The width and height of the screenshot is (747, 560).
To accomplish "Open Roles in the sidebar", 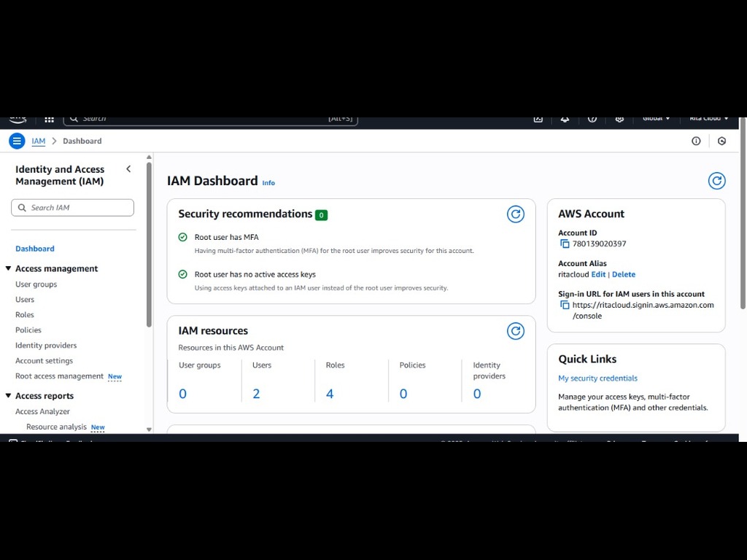I will click(25, 315).
